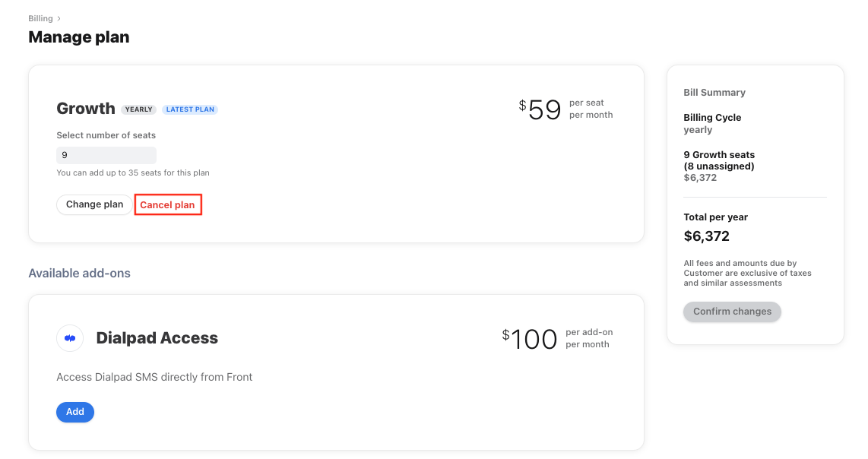
Task: Click the Manage plan heading
Action: pyautogui.click(x=78, y=36)
